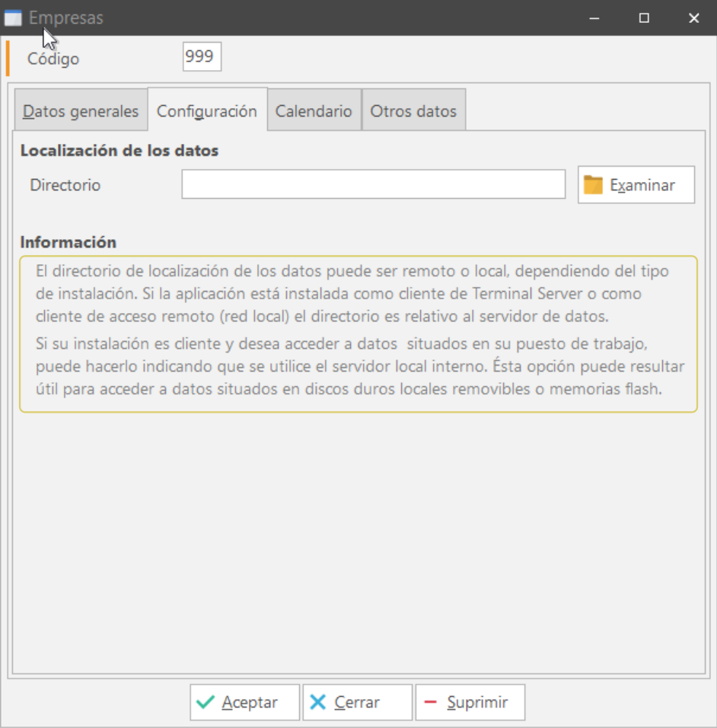
Task: Click the Empresas title bar text
Action: pos(65,18)
